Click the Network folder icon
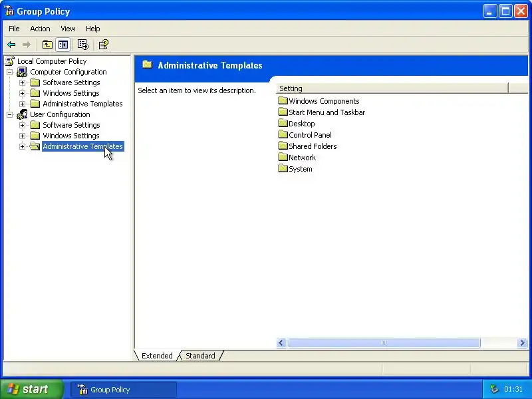 click(283, 157)
